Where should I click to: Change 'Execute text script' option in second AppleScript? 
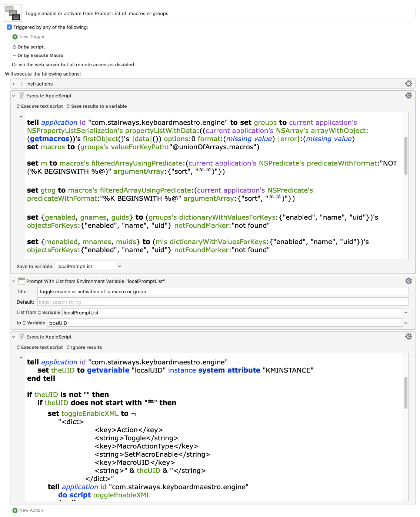coord(40,347)
